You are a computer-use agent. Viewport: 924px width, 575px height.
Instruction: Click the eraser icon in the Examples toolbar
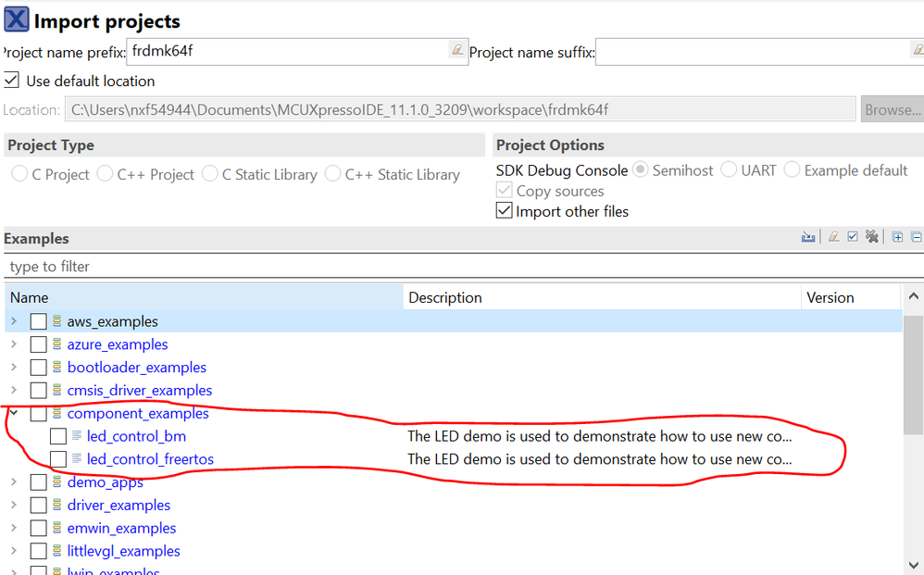coord(834,237)
